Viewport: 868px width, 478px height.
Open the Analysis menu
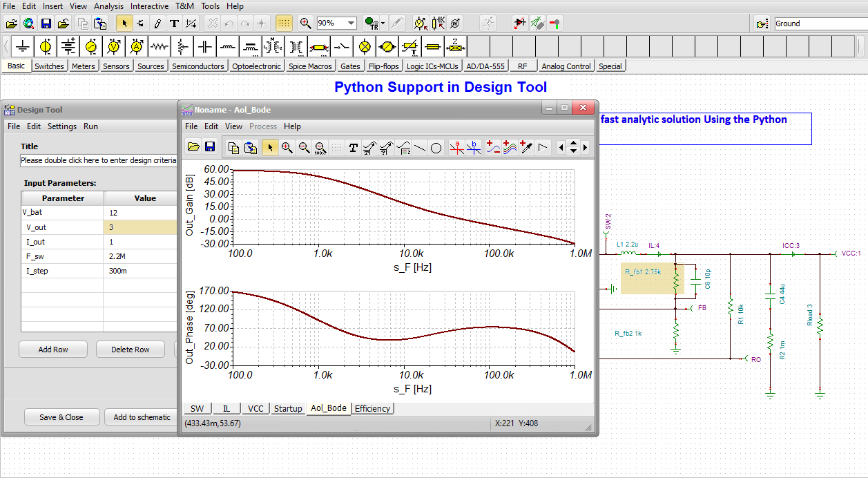(x=110, y=6)
